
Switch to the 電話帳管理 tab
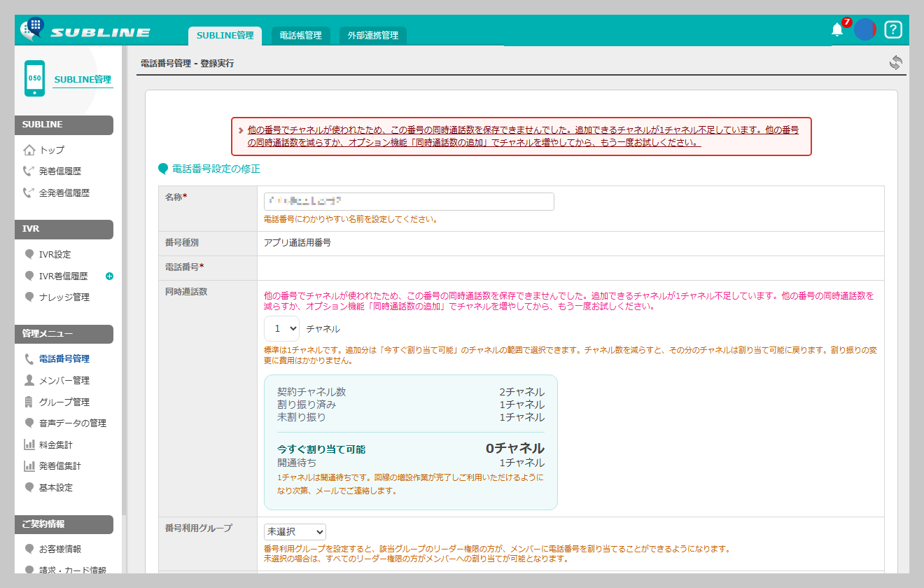300,35
